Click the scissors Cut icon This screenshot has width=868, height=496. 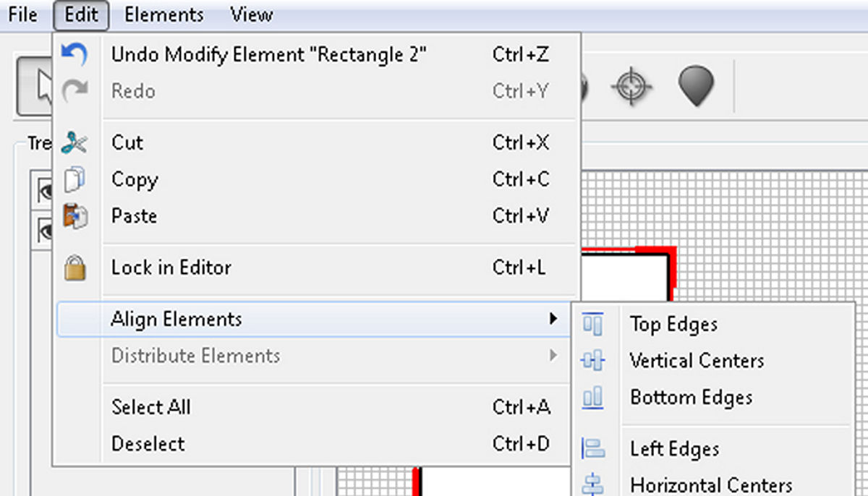coord(75,142)
